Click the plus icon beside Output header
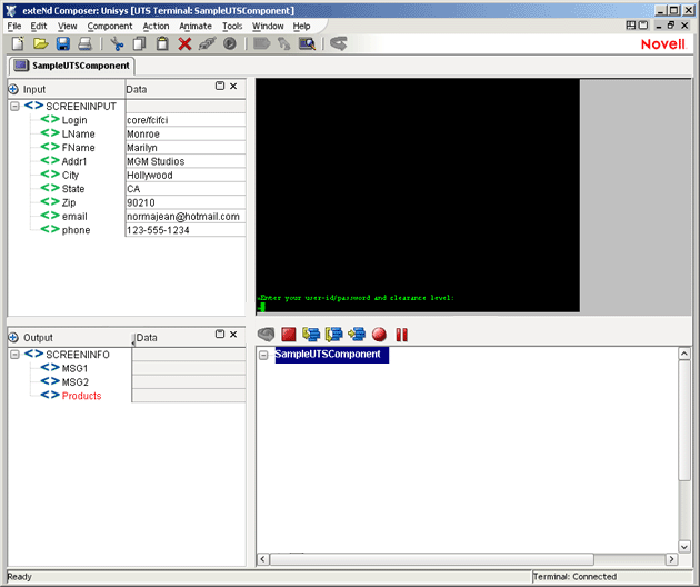The width and height of the screenshot is (700, 587). tap(14, 337)
